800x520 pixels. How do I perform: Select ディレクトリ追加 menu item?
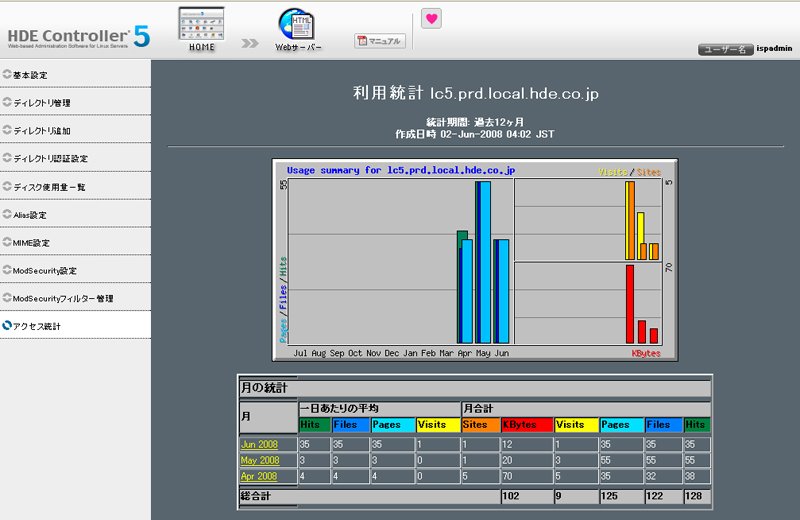[76, 130]
